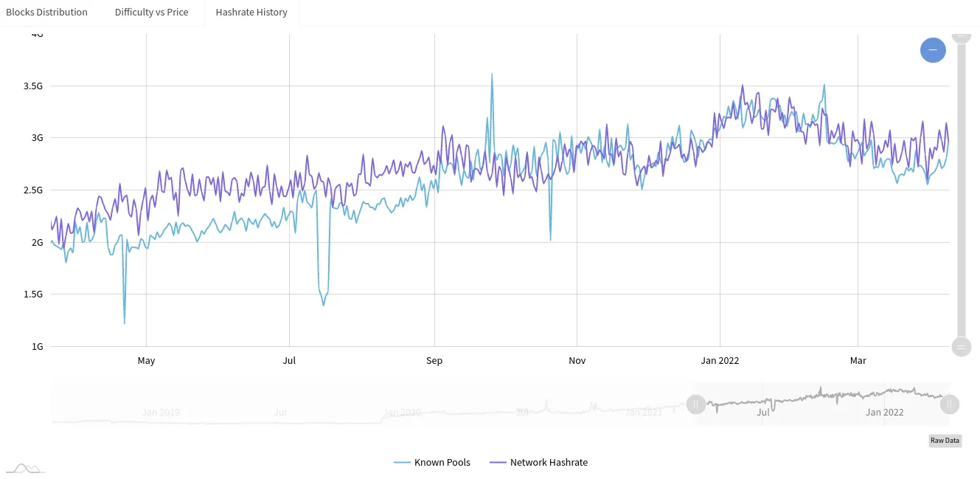980x479 pixels.
Task: Expand the view by clicking Jan 2019 in the minimap
Action: [160, 412]
